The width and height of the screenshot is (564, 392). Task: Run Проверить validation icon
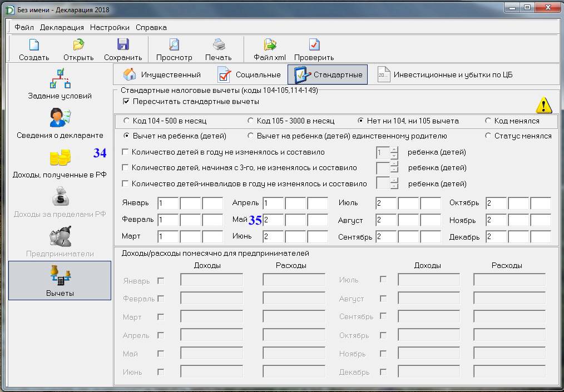coord(314,46)
